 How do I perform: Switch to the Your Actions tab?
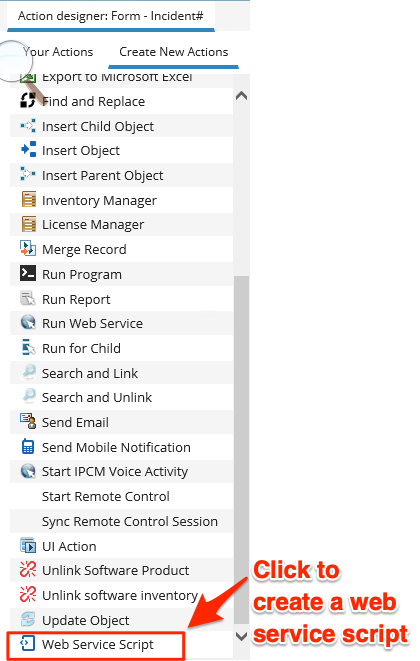point(58,52)
